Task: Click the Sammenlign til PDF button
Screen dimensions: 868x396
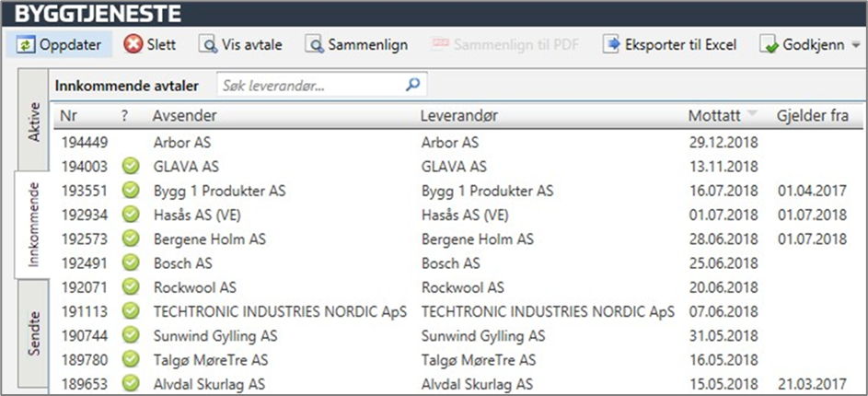Action: coord(503,44)
